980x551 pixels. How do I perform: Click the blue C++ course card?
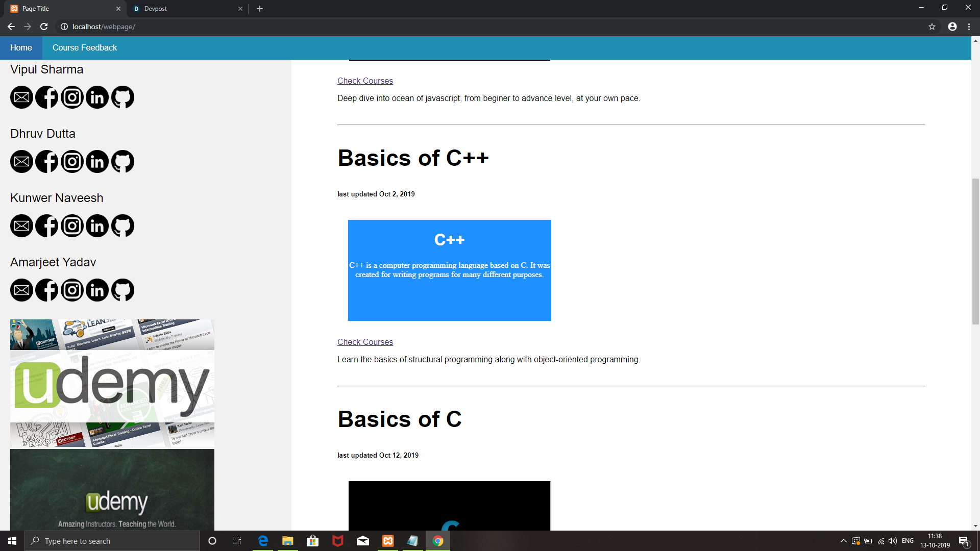449,270
